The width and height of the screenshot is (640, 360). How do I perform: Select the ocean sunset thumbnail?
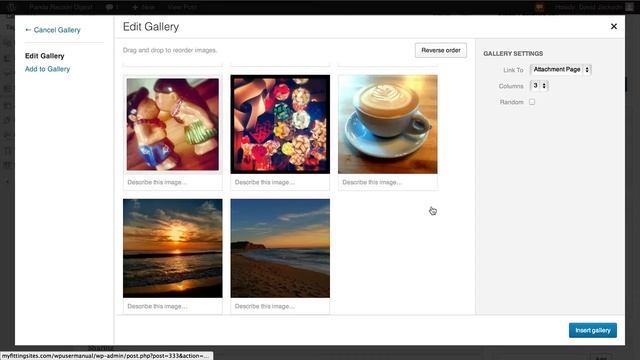173,248
